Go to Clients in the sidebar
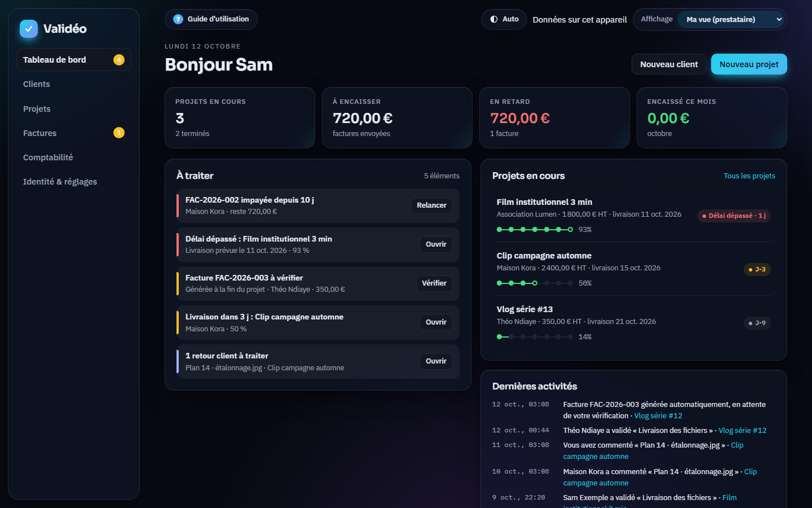 coord(74,84)
